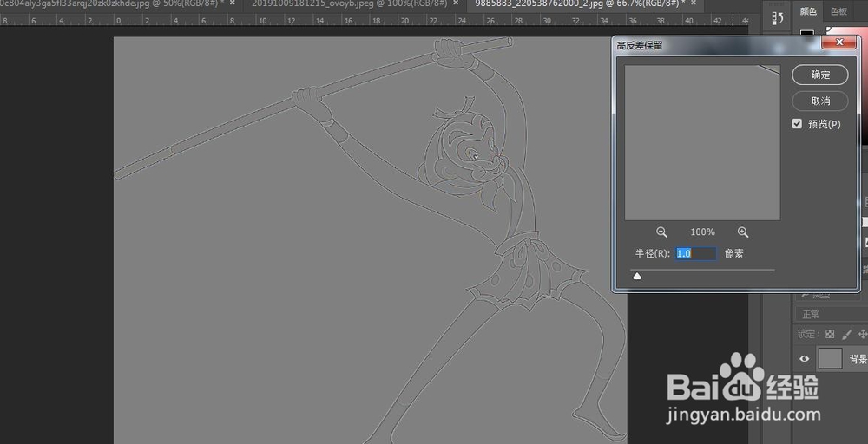Switch to the 颜色 panel tab
Viewport: 868px width, 444px height.
click(x=807, y=11)
